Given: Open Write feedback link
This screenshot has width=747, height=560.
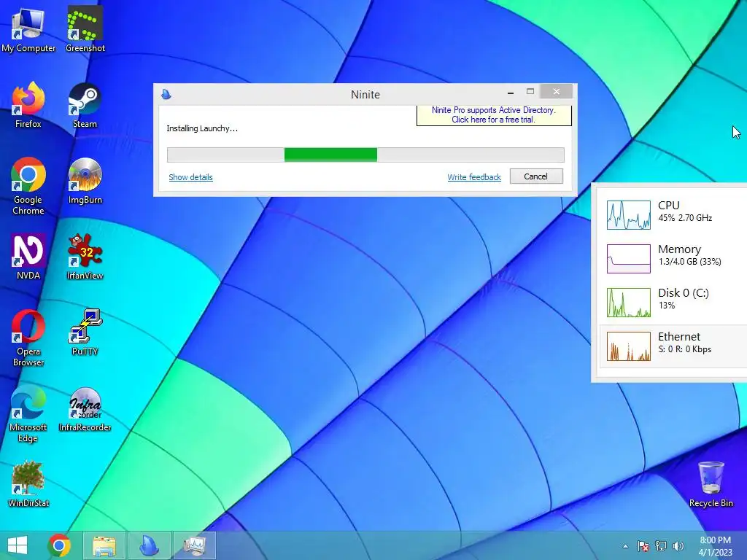Looking at the screenshot, I should tap(474, 177).
